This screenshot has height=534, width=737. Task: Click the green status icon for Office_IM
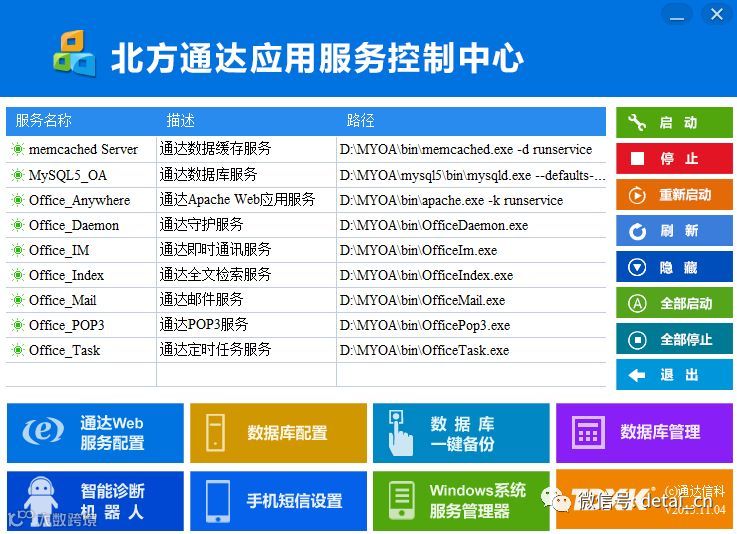[x=18, y=250]
